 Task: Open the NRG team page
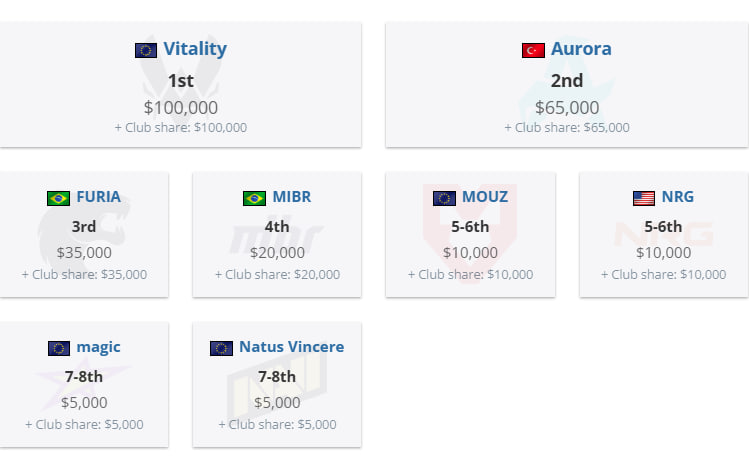tap(677, 197)
